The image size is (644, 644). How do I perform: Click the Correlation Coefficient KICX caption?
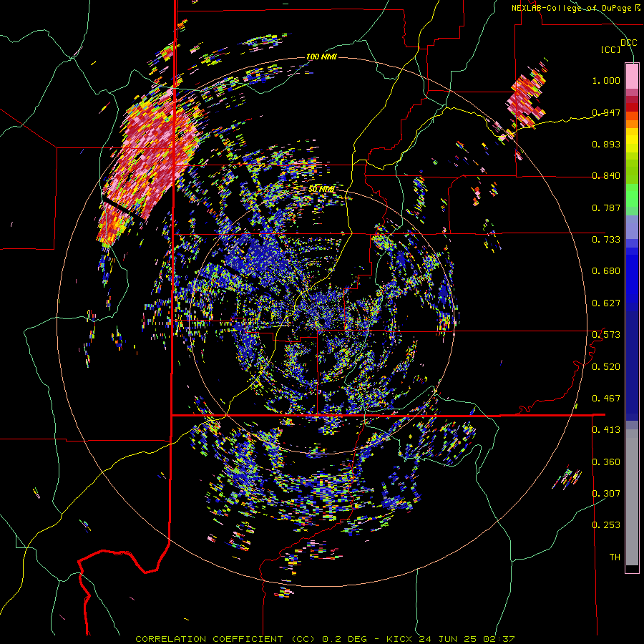325,639
